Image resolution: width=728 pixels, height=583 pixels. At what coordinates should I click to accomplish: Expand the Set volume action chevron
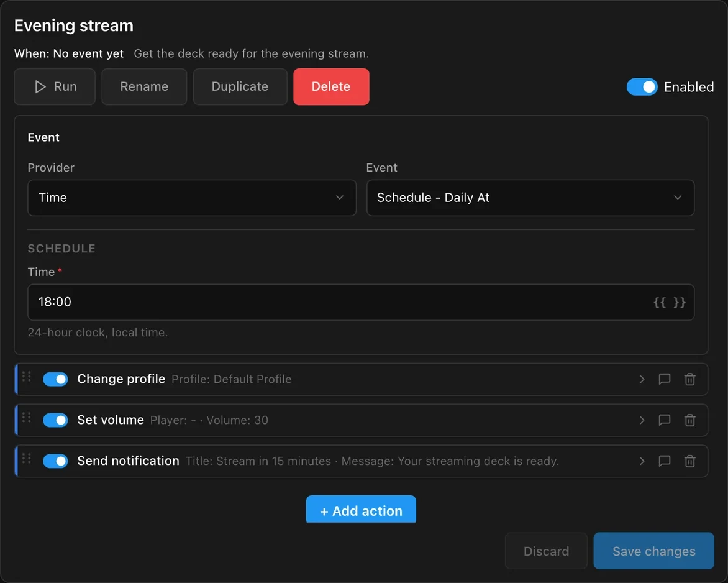pos(642,420)
